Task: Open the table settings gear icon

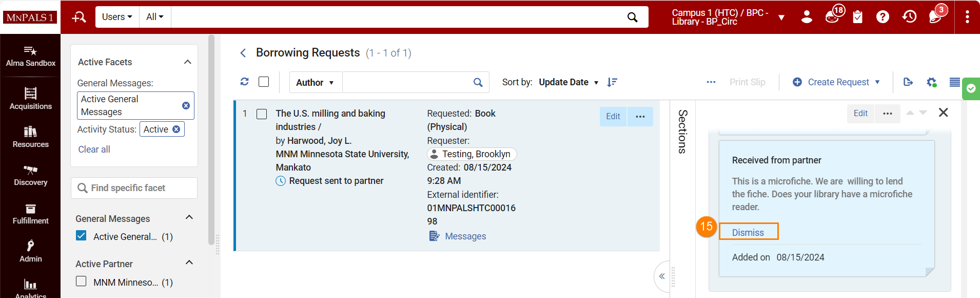Action: click(931, 82)
